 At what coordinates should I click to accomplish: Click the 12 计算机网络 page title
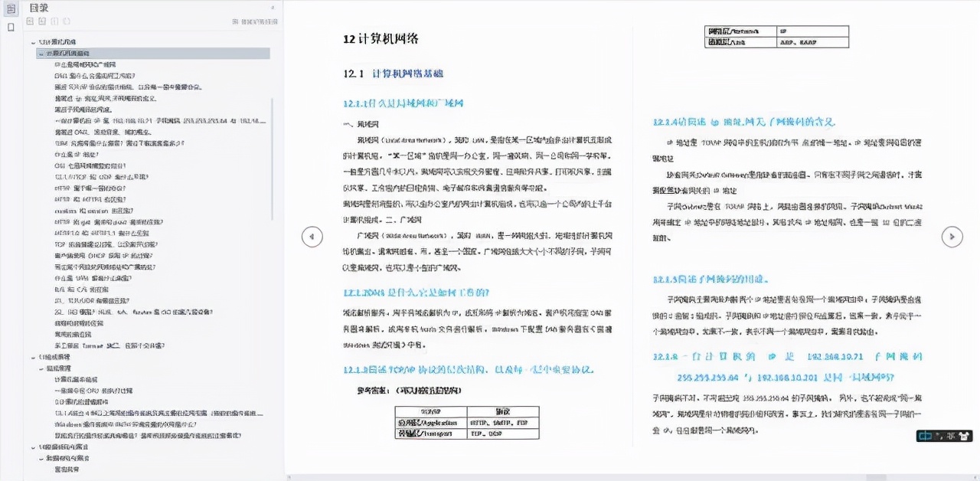(x=381, y=39)
